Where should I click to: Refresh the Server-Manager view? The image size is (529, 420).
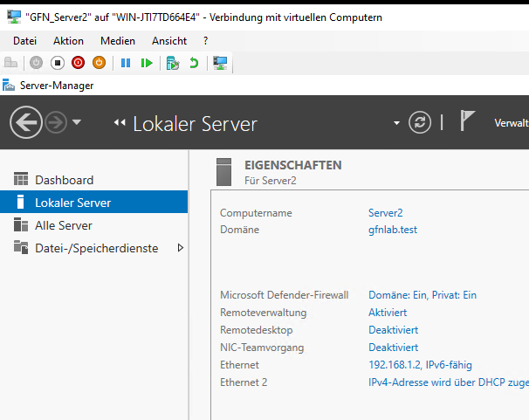pyautogui.click(x=421, y=123)
